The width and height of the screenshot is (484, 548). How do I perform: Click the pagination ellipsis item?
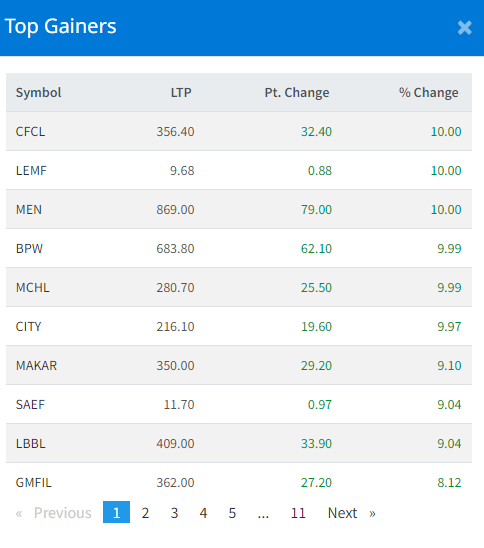pyautogui.click(x=263, y=513)
